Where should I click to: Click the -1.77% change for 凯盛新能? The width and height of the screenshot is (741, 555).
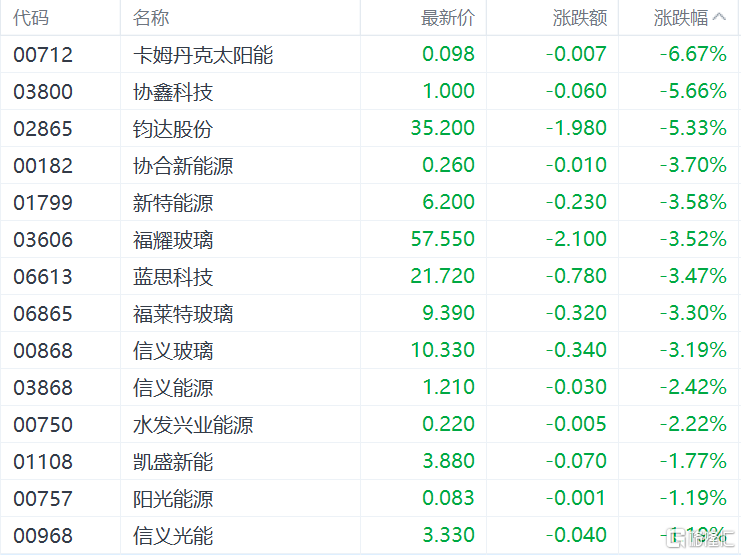[x=693, y=461]
